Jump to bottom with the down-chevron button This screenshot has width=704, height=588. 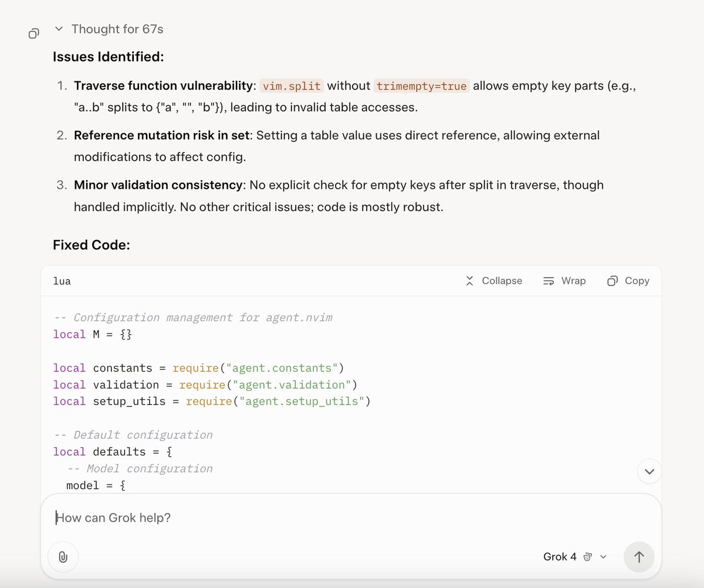tap(649, 471)
